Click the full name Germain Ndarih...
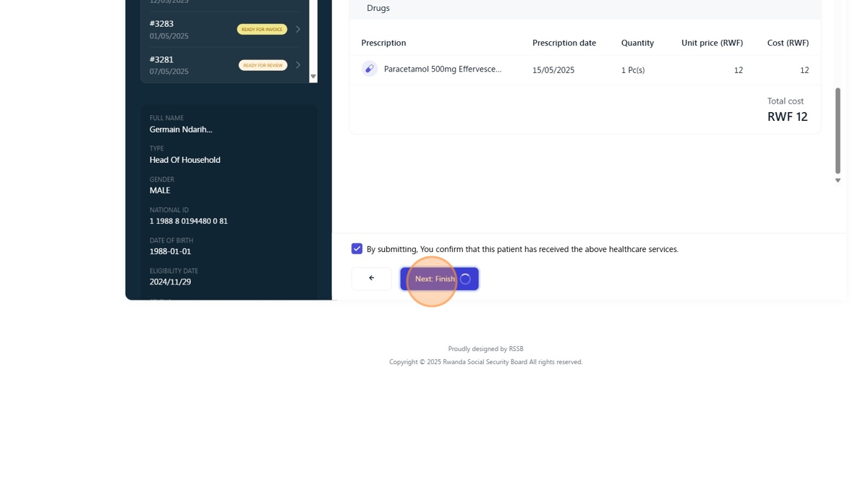 [x=181, y=129]
